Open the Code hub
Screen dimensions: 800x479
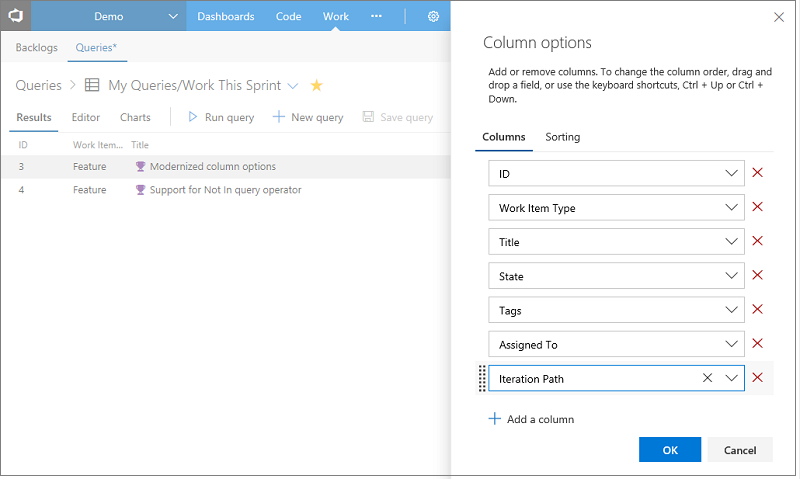point(288,16)
